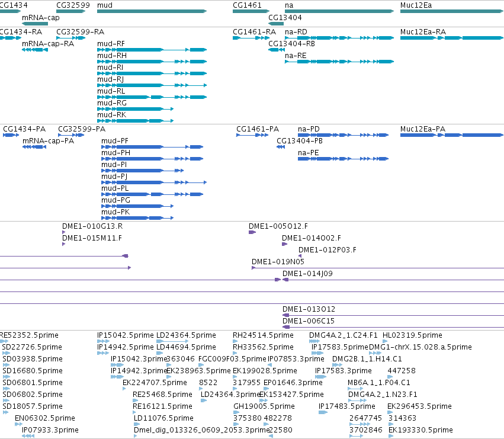Click protein feature CG13404-PB

pyautogui.click(x=281, y=147)
